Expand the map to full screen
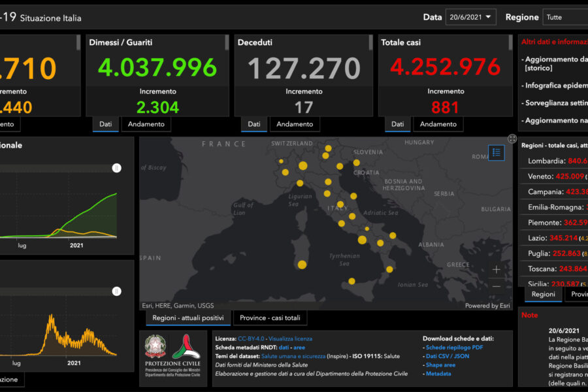 [512, 139]
